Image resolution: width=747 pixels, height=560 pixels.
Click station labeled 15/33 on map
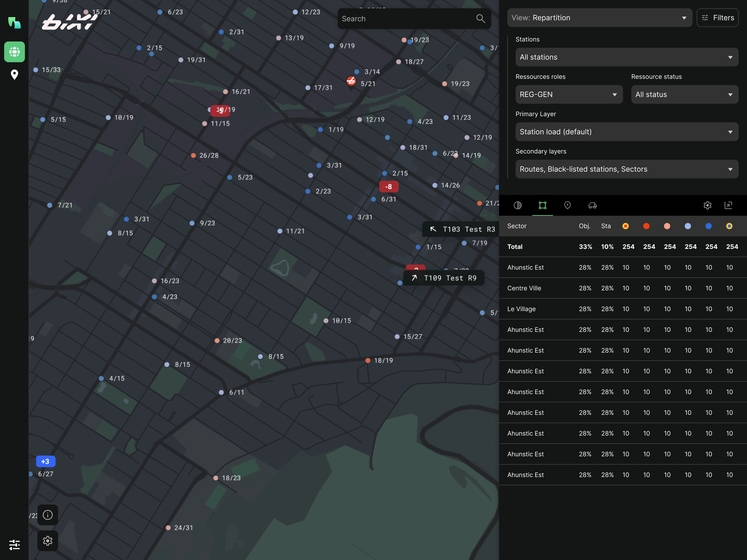pyautogui.click(x=36, y=70)
